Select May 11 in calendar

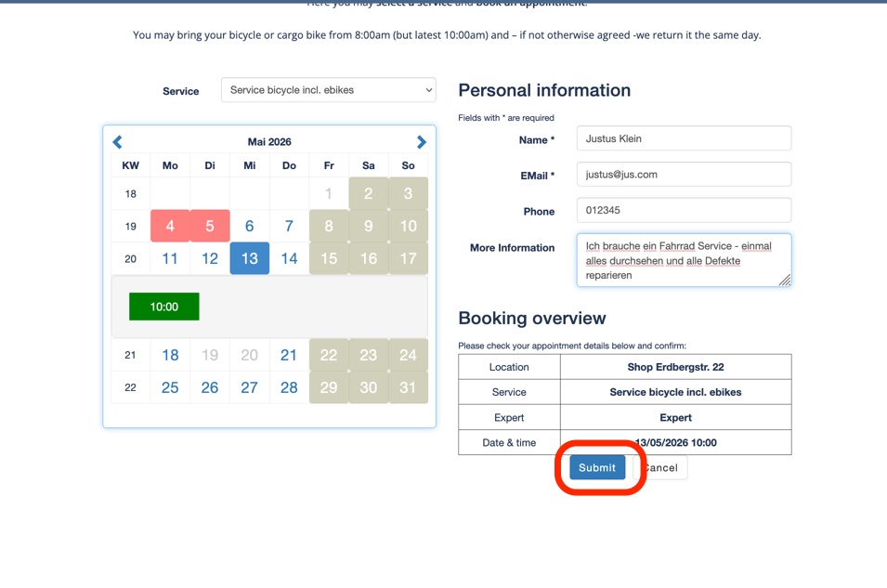(170, 258)
